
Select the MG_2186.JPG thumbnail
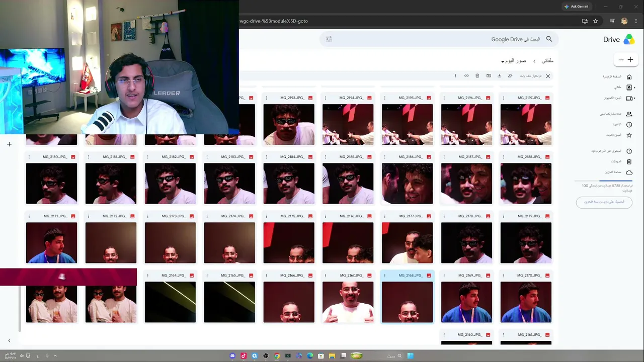click(407, 184)
